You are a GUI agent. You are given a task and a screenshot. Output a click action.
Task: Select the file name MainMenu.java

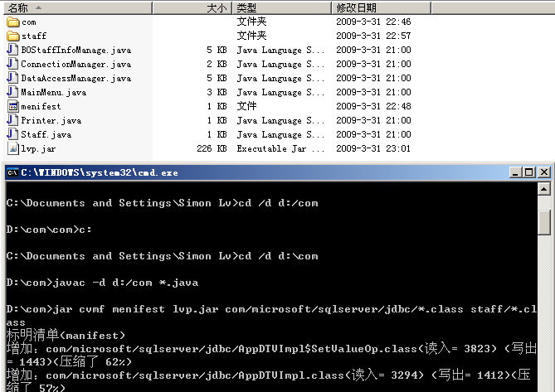pos(54,93)
